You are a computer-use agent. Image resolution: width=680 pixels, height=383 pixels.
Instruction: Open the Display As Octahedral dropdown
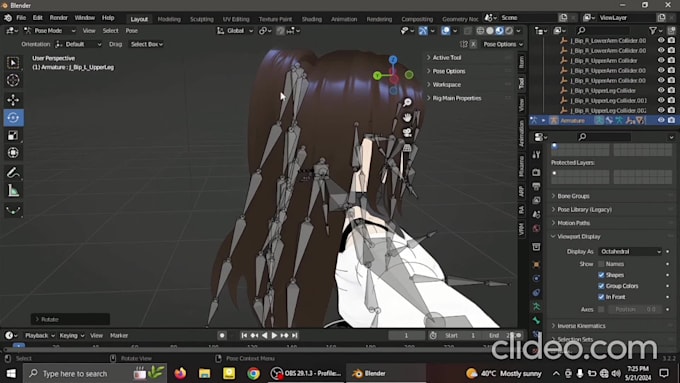click(630, 252)
